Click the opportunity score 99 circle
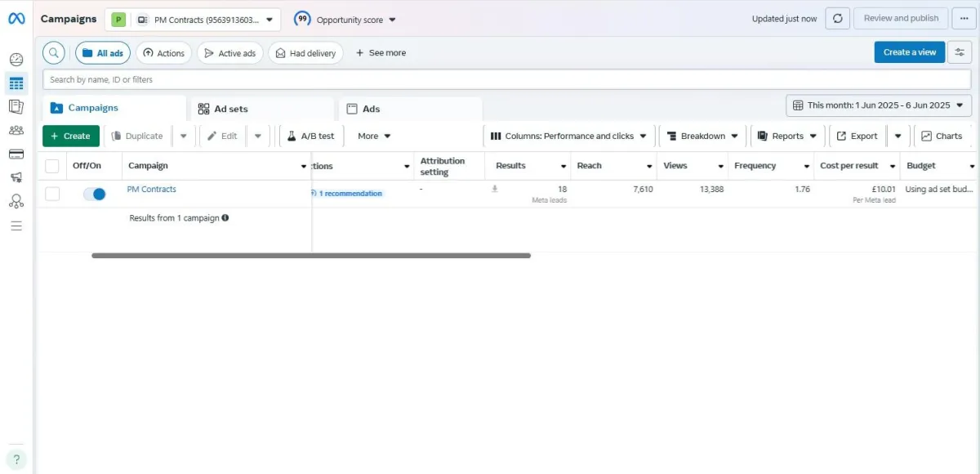 (x=302, y=19)
